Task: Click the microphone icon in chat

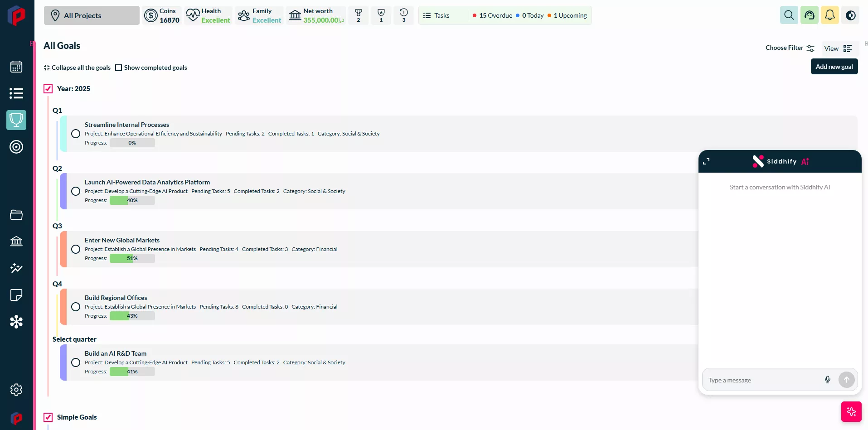Action: click(x=827, y=380)
